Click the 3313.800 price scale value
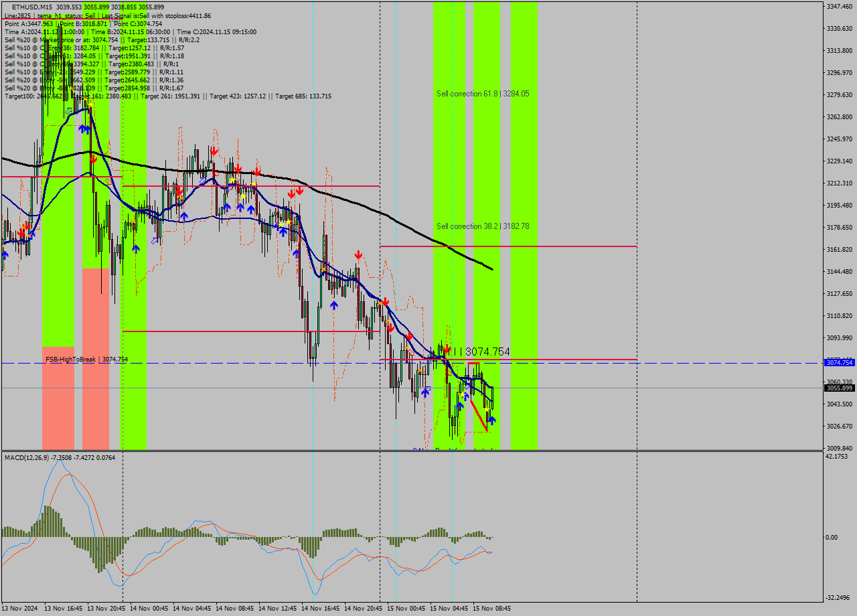857x616 pixels. tap(840, 51)
